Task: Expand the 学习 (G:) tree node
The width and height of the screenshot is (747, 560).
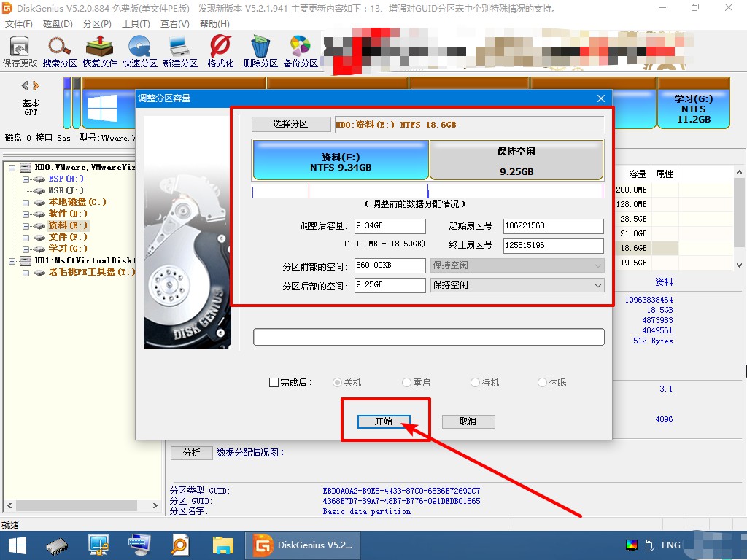Action: tap(26, 249)
